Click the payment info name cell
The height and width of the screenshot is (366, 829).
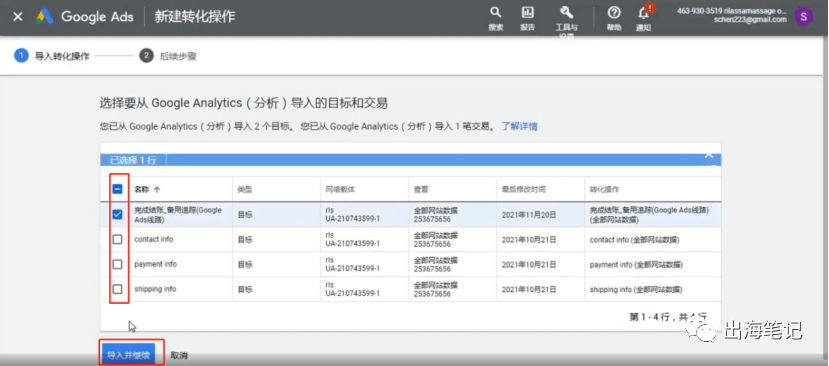tap(155, 264)
